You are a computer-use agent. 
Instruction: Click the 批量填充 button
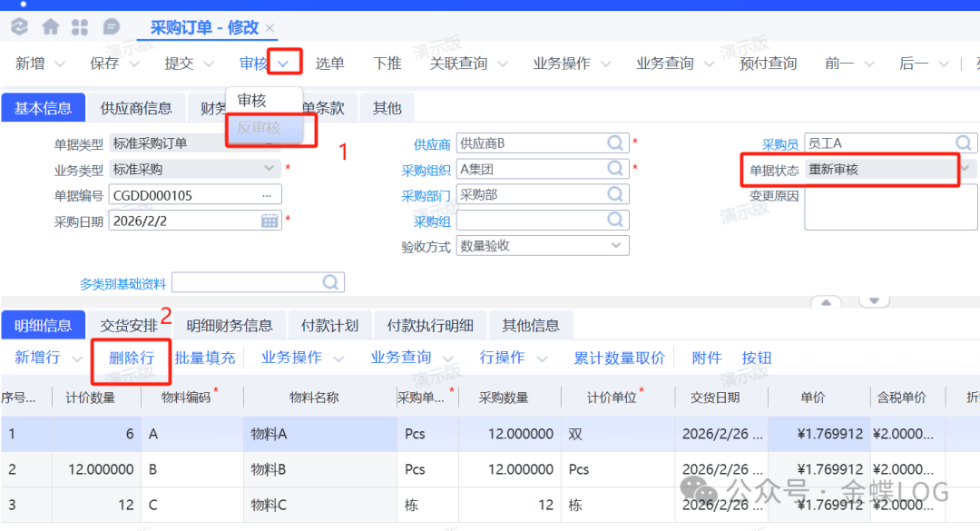pyautogui.click(x=205, y=358)
